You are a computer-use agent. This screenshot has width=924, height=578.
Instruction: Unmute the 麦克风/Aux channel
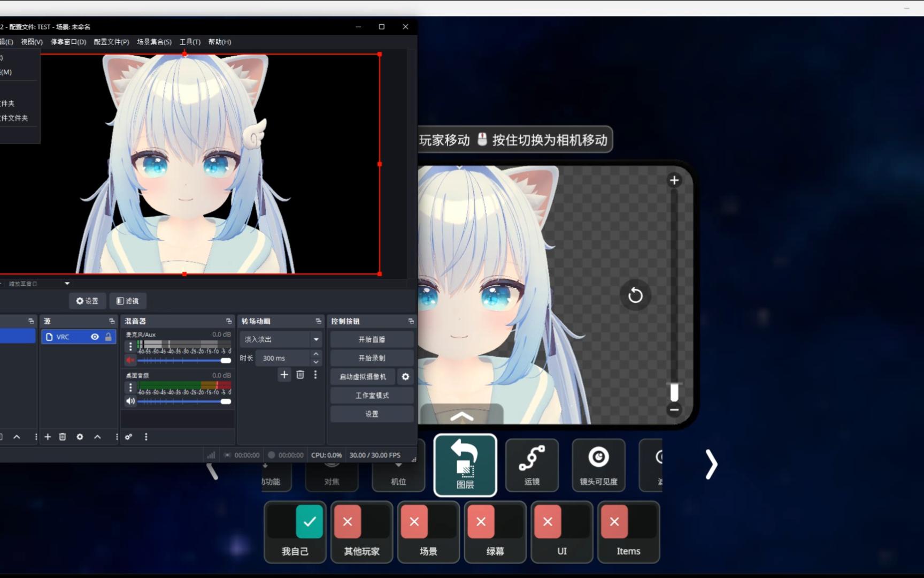[130, 360]
